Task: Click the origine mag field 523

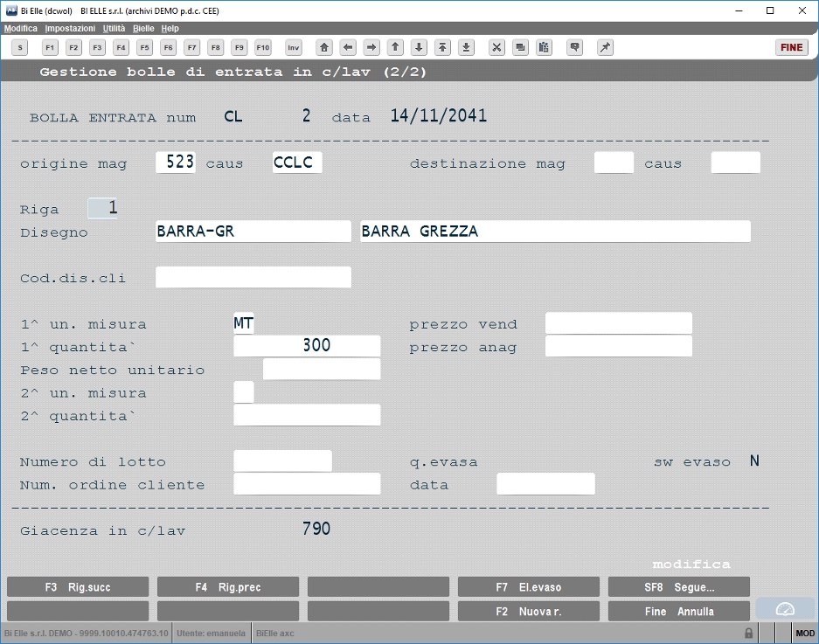Action: [x=176, y=163]
